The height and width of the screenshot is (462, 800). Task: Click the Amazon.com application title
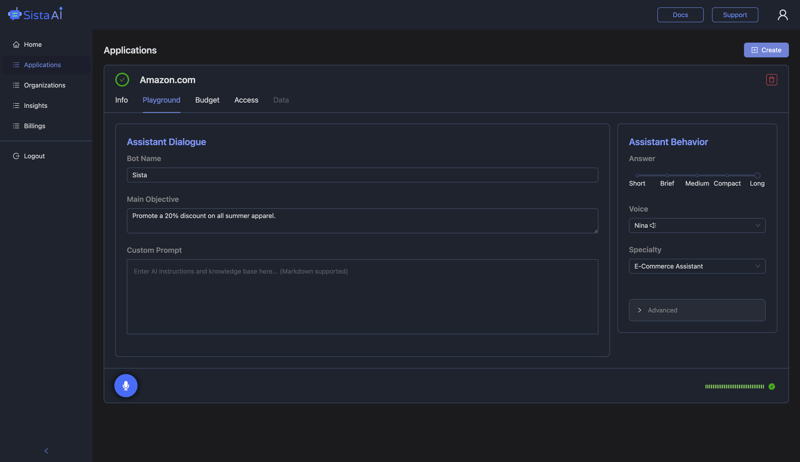167,80
